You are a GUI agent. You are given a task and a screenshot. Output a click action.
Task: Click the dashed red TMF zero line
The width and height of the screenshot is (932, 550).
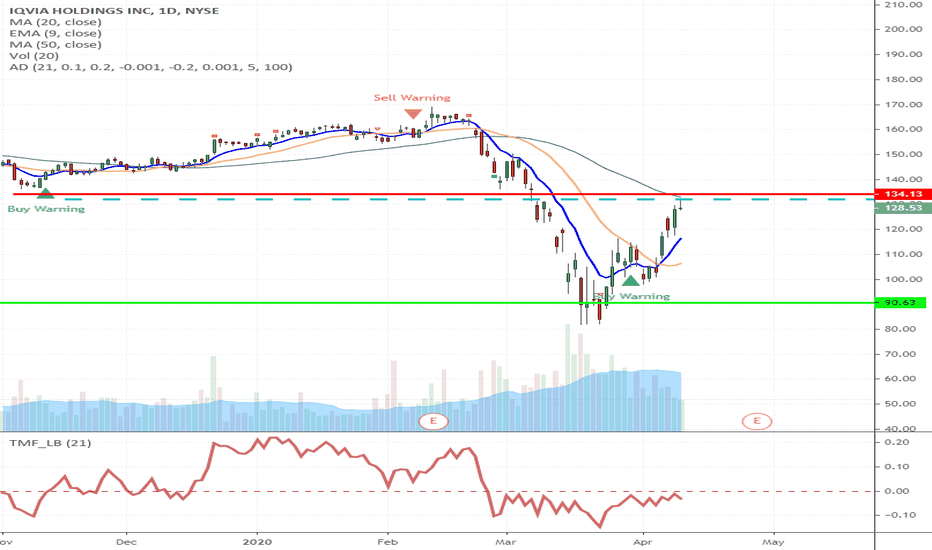(x=438, y=492)
